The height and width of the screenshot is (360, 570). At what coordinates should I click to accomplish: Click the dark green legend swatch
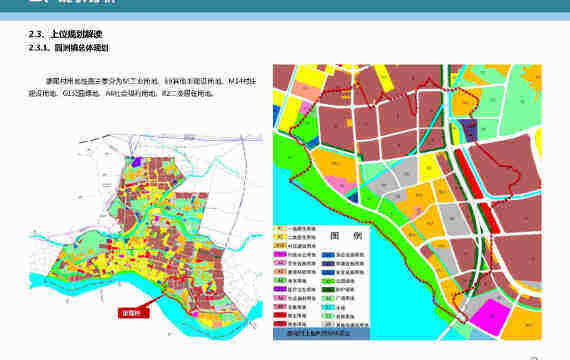(328, 289)
